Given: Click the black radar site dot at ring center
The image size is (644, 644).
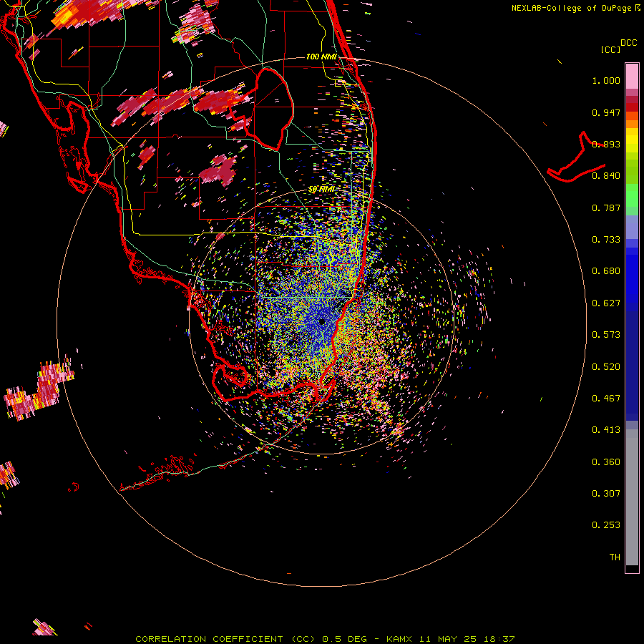Looking at the screenshot, I should tap(322, 321).
